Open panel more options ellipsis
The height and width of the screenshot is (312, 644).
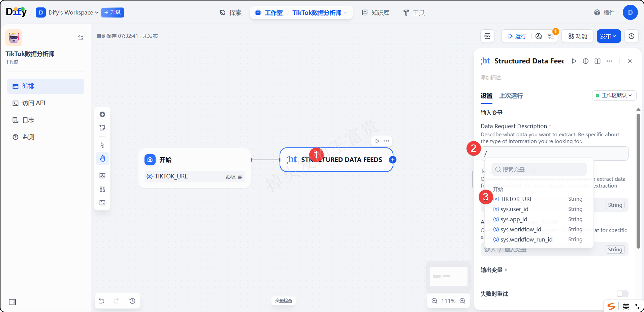[609, 61]
